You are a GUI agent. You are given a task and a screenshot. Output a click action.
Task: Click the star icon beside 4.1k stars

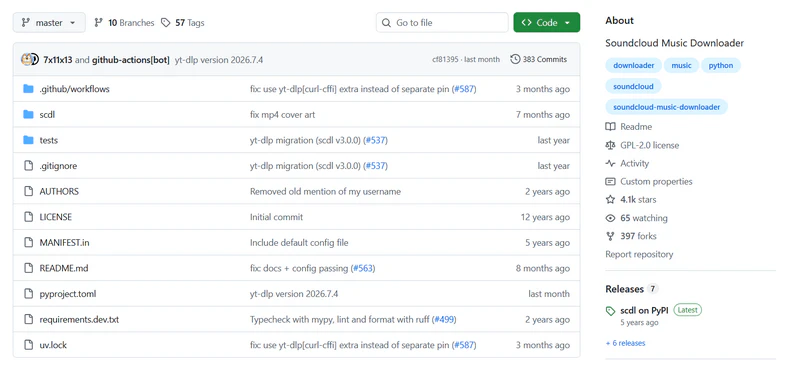click(610, 200)
